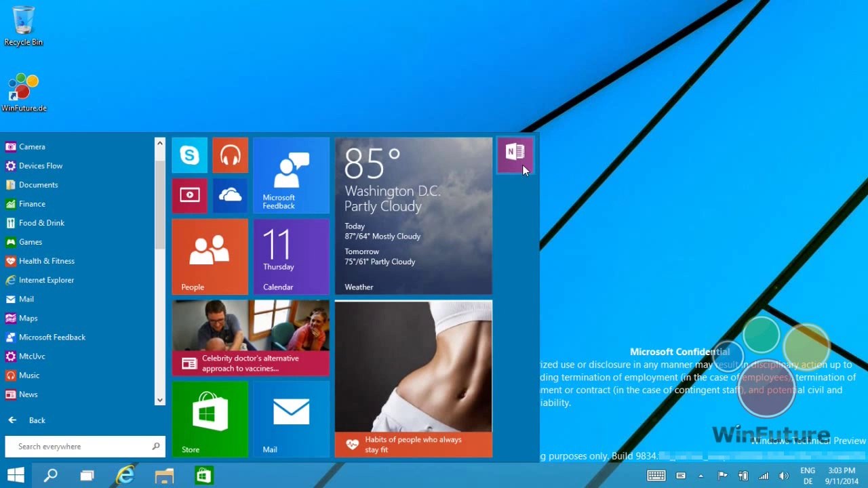Image resolution: width=868 pixels, height=488 pixels.
Task: Open the Microsoft Feedback tile
Action: pyautogui.click(x=291, y=176)
